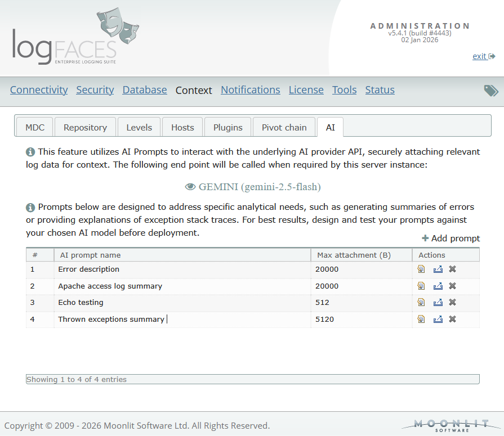504x436 pixels.
Task: Navigate to the Database section
Action: 145,90
